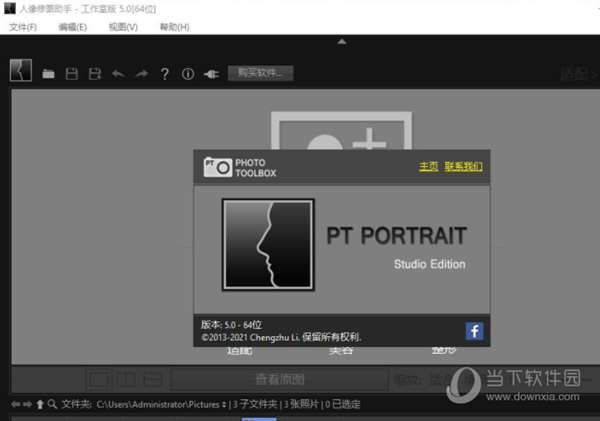Screen dimensions: 600x421
Task: Open the 帮助(H) menu
Action: 174,27
